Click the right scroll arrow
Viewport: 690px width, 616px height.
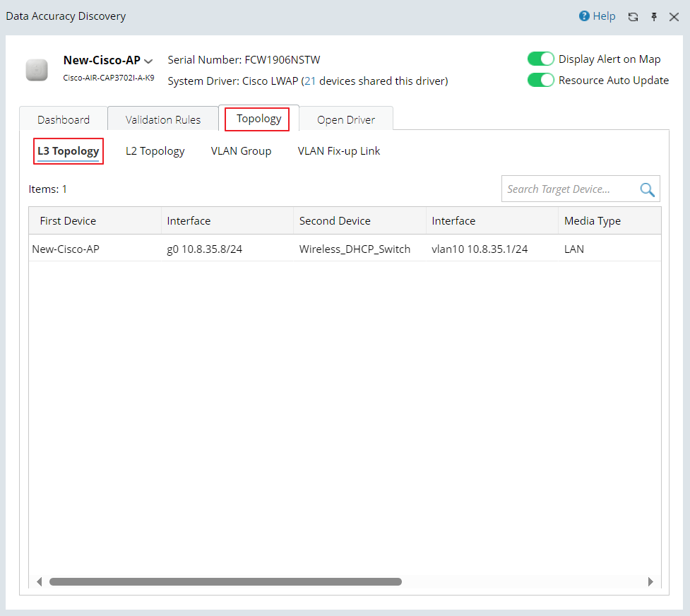pos(650,581)
